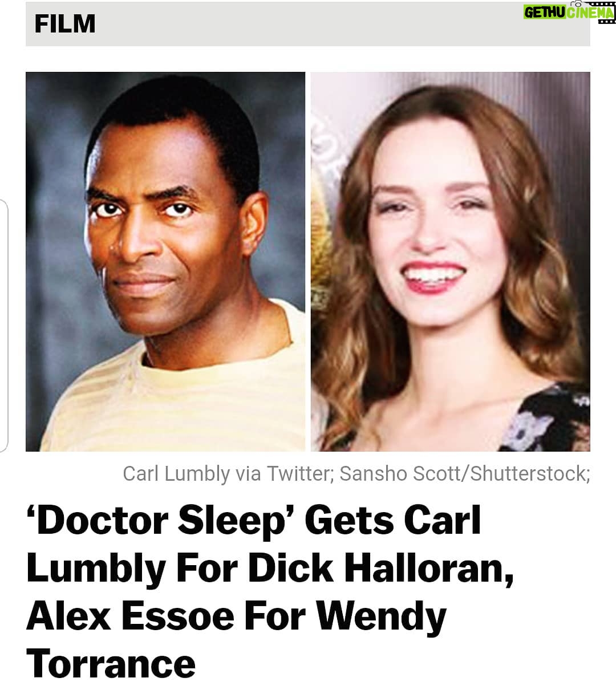616x698 pixels.
Task: Open Carl Lumbly's headshot photo
Action: pyautogui.click(x=165, y=262)
